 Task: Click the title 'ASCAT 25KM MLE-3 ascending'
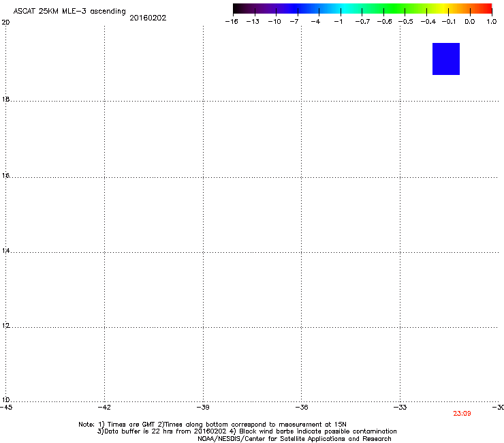click(x=69, y=12)
